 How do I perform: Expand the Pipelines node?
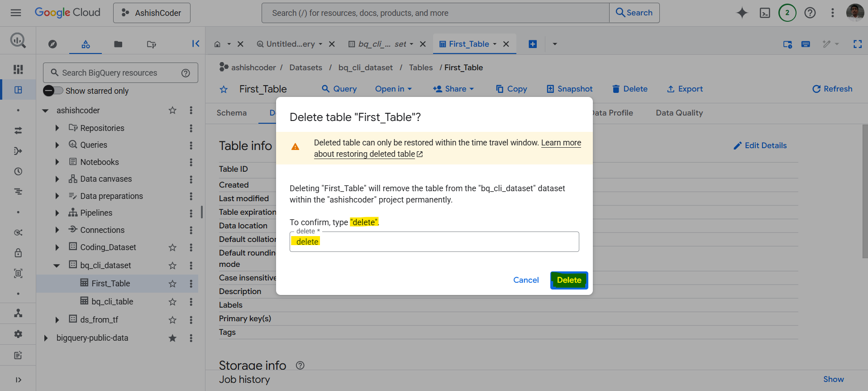57,213
